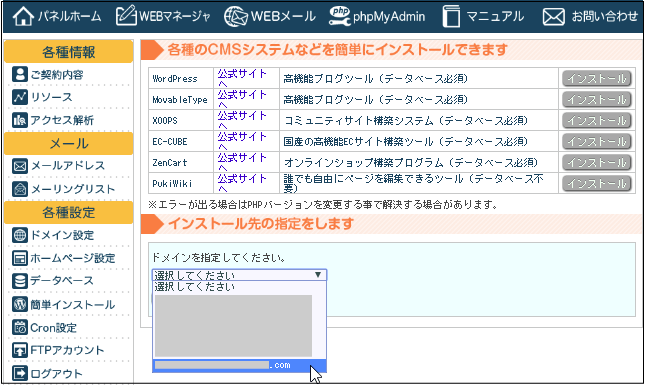The width and height of the screenshot is (645, 385).
Task: Open ホームページ設定 in sidebar
Action: [x=73, y=258]
